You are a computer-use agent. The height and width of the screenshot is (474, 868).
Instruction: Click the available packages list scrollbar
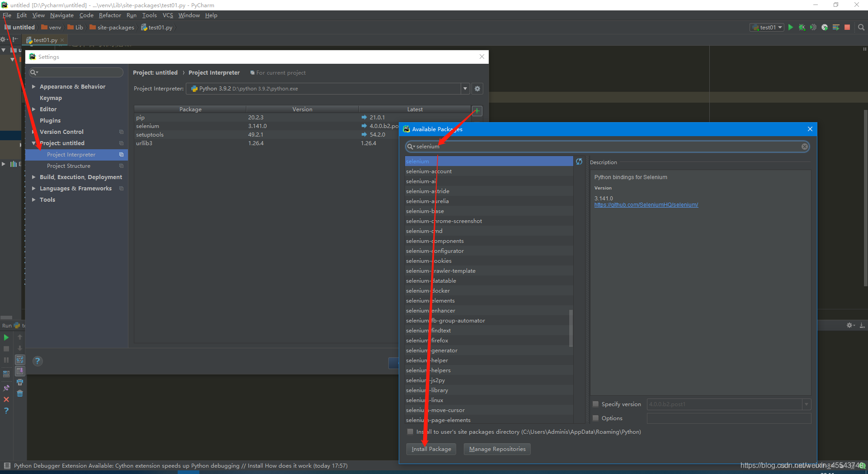(571, 328)
